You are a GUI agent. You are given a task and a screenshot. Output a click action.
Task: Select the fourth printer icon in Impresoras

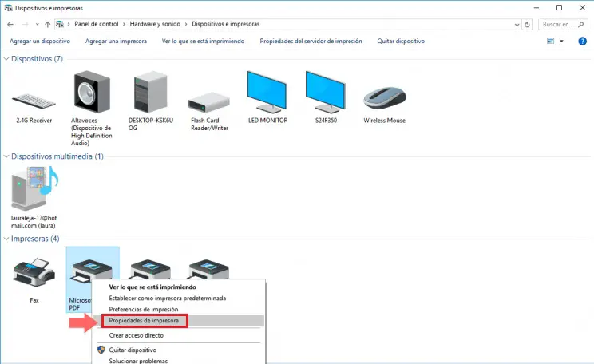pos(208,269)
